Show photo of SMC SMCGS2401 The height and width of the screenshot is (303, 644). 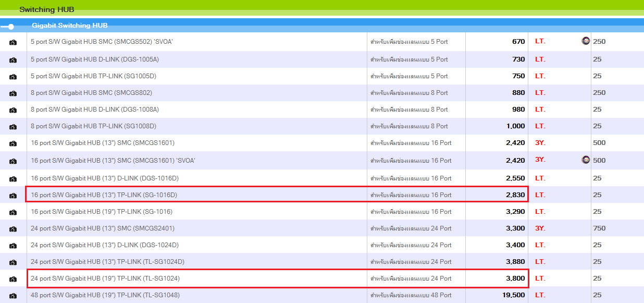13,229
